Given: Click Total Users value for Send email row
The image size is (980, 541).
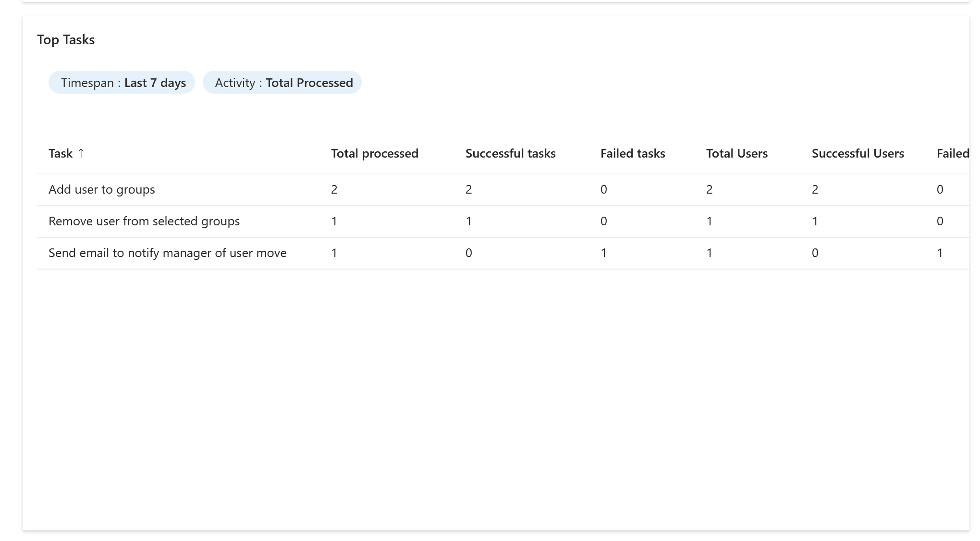Looking at the screenshot, I should pyautogui.click(x=710, y=253).
